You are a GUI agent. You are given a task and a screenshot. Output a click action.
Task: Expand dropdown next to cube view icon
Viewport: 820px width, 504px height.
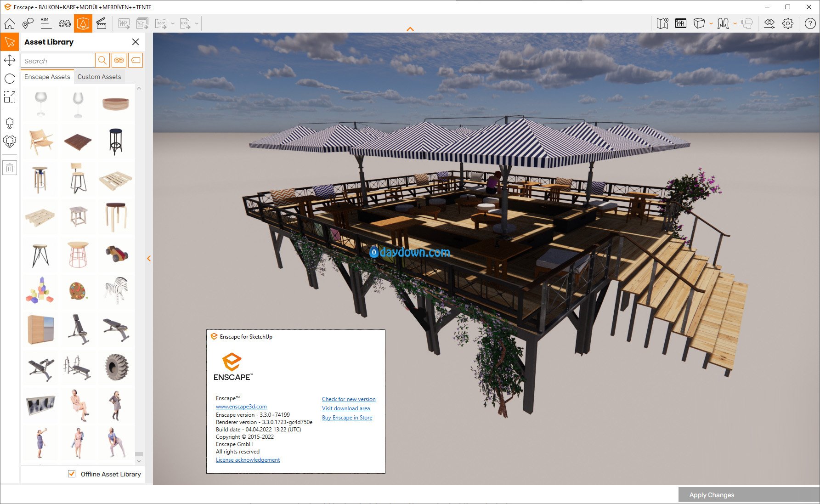tap(711, 23)
